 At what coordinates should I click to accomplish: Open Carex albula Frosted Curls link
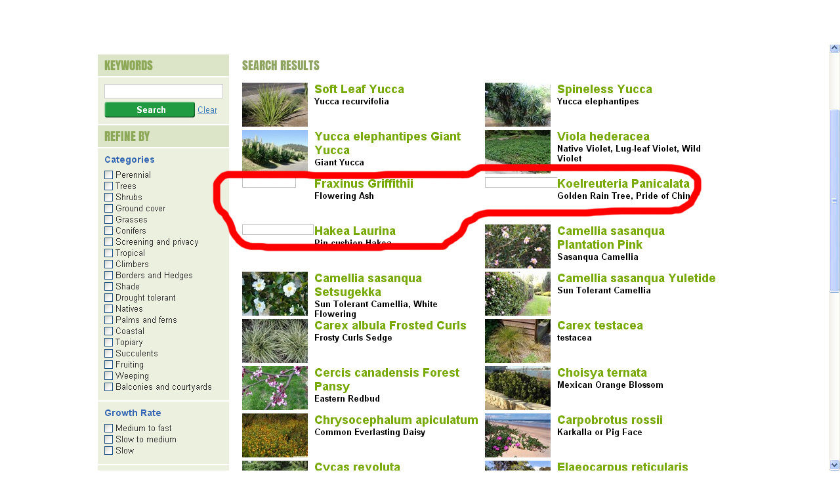(390, 325)
